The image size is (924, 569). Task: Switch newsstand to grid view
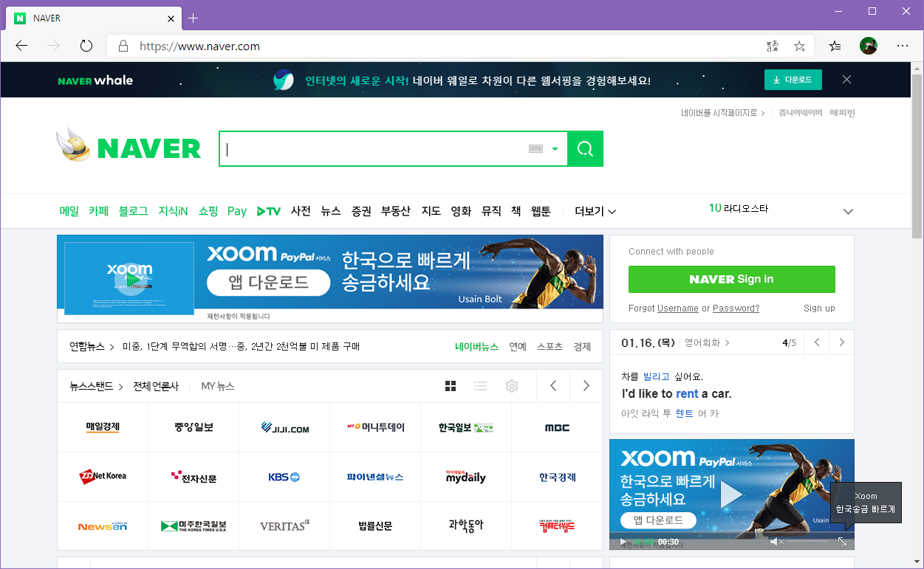[451, 386]
